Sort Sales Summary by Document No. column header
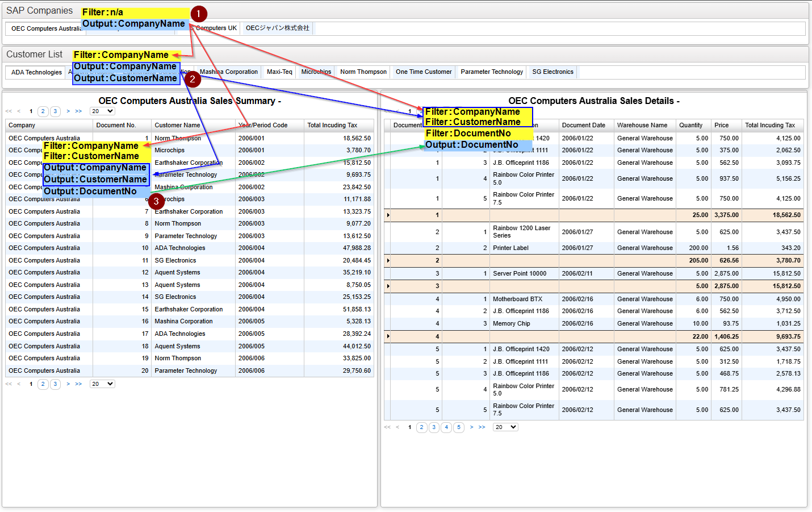The width and height of the screenshot is (812, 512). pos(122,126)
